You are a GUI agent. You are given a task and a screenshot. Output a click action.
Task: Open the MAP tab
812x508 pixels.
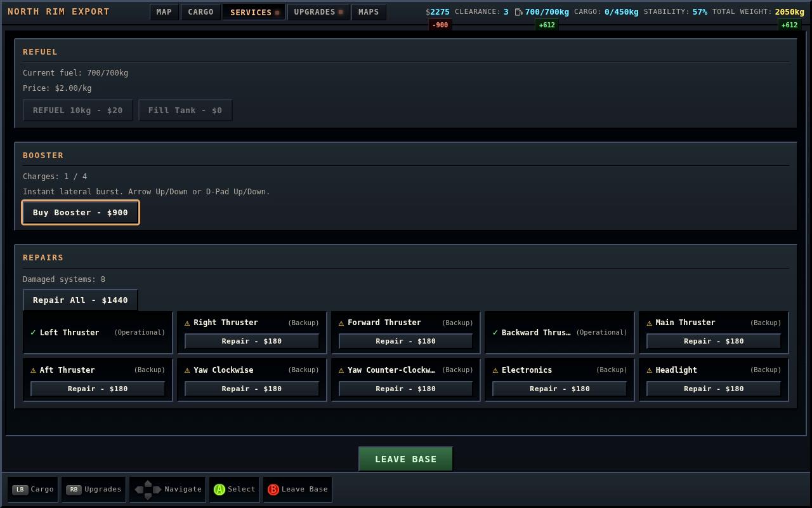click(x=164, y=12)
